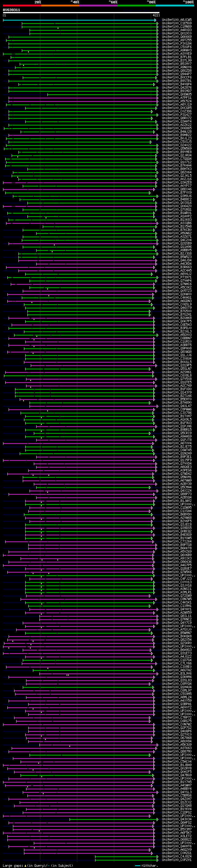Image resolution: width=197 pixels, height=868 pixels.
Task: Open hit UniRef100_B2J3G8
Action: tap(177, 253)
